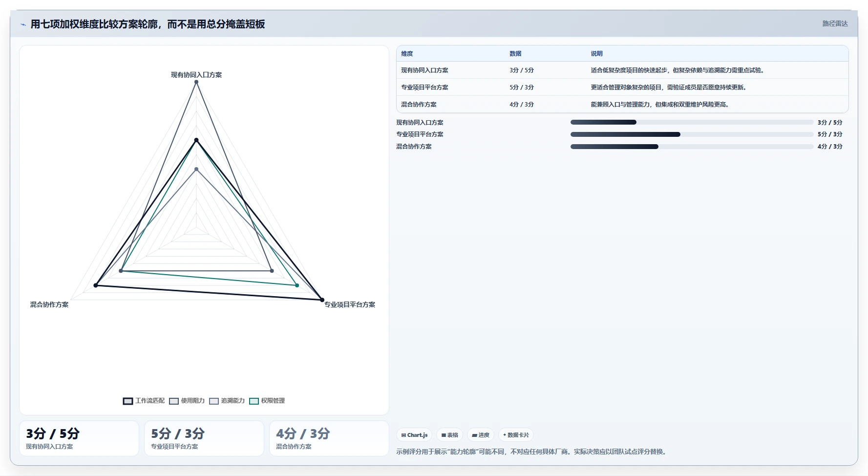Image resolution: width=868 pixels, height=476 pixels.
Task: Click radar axis label 专业项目平台方案
Action: point(350,304)
